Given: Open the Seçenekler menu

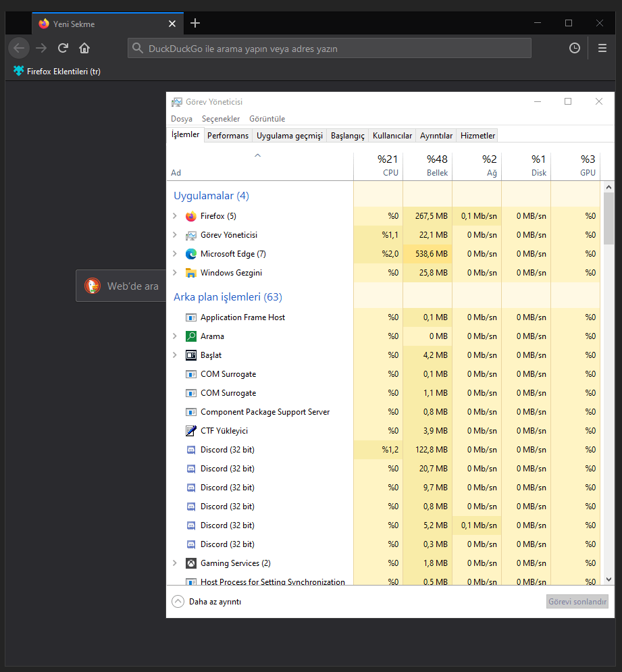Looking at the screenshot, I should coord(221,119).
